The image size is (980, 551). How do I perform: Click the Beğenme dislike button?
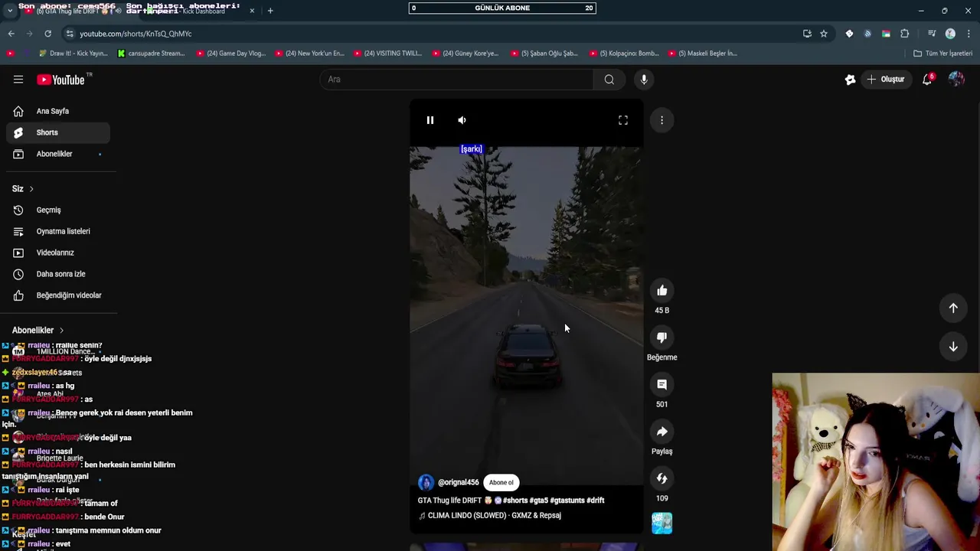[x=662, y=337]
